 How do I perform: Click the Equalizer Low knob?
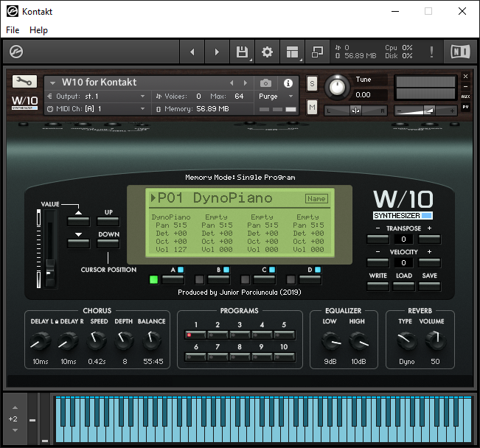[x=330, y=340]
